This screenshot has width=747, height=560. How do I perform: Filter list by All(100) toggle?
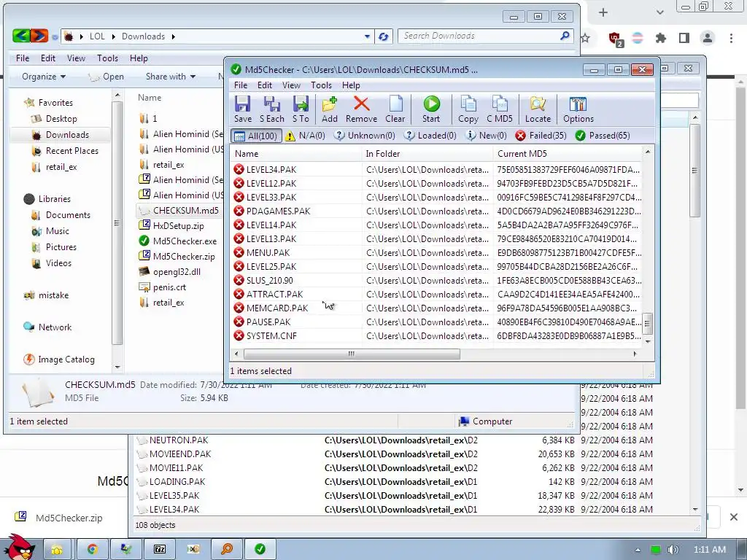pos(256,136)
